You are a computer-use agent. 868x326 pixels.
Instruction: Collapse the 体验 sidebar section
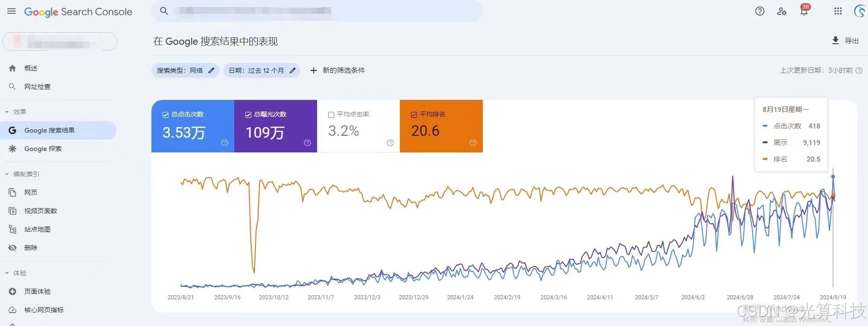point(7,273)
